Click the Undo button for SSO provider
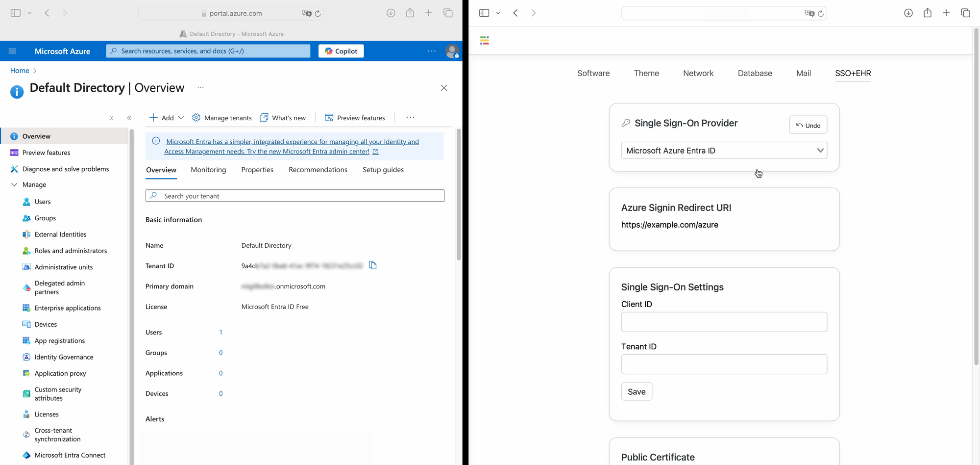Viewport: 980px width, 465px height. click(808, 125)
